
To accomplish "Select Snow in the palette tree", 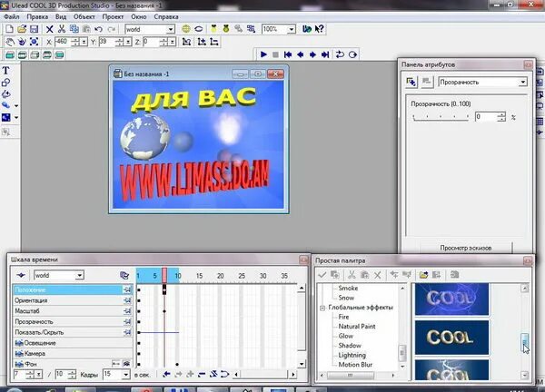I will (x=346, y=298).
